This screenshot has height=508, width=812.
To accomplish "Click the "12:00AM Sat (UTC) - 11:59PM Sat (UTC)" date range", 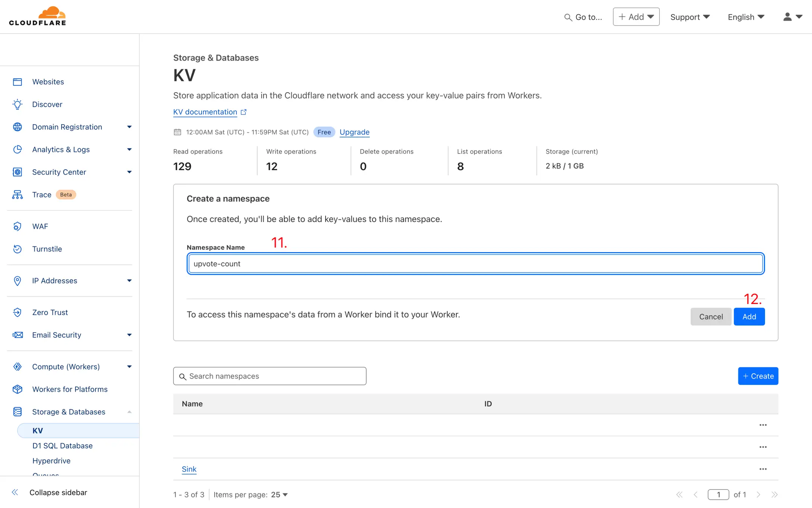I will [x=247, y=132].
